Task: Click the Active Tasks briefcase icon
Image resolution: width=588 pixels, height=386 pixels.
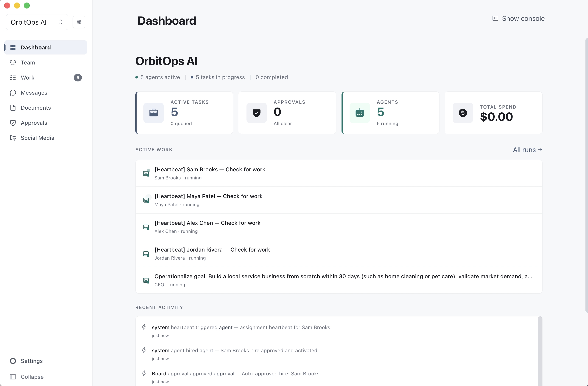Action: click(153, 113)
